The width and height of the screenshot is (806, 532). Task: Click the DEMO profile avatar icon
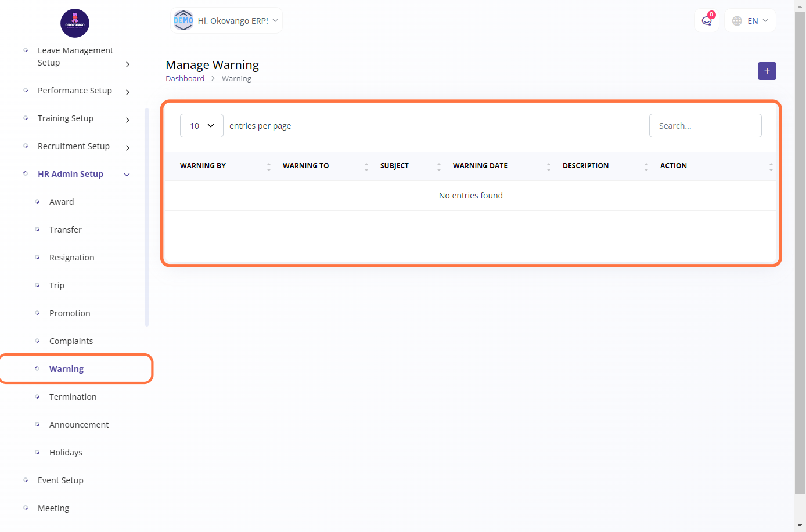click(183, 21)
